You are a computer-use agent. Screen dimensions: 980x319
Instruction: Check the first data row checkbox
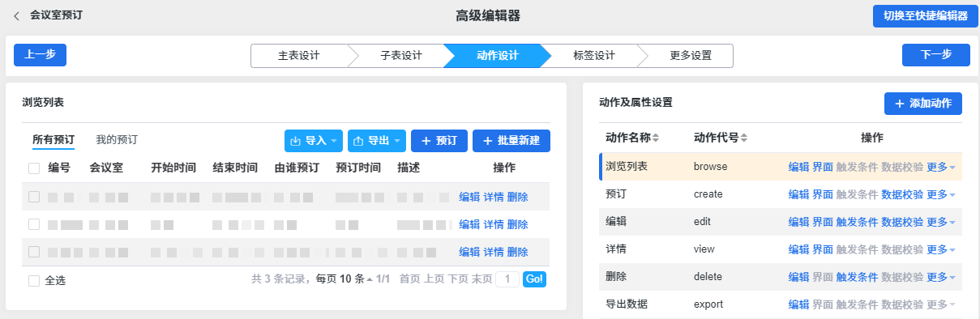[34, 197]
